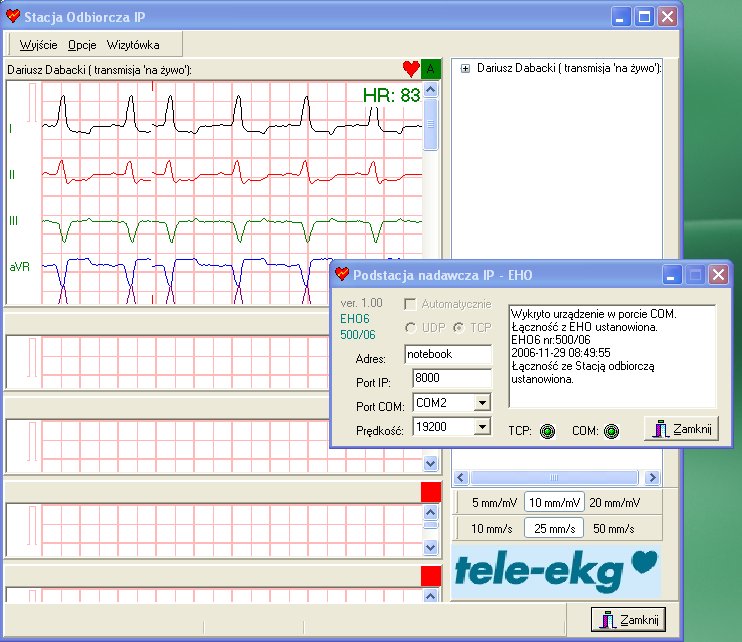742x642 pixels.
Task: Click the horizontal scrollbar thumb under patient list
Action: tap(554, 478)
